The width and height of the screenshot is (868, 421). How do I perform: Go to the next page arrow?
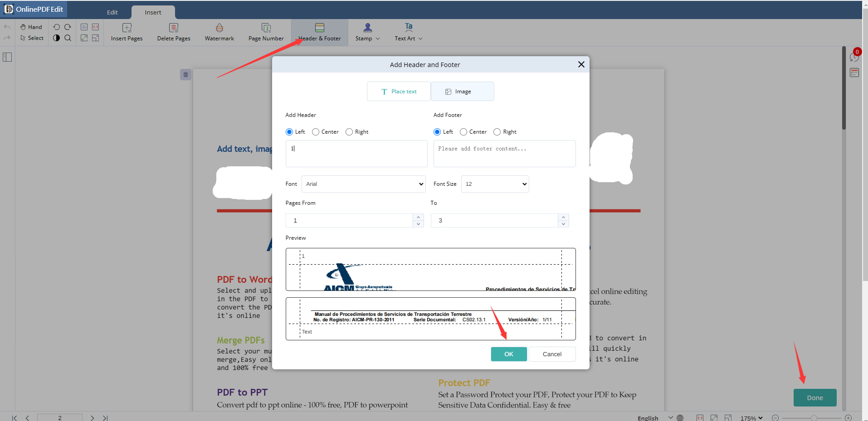point(92,418)
